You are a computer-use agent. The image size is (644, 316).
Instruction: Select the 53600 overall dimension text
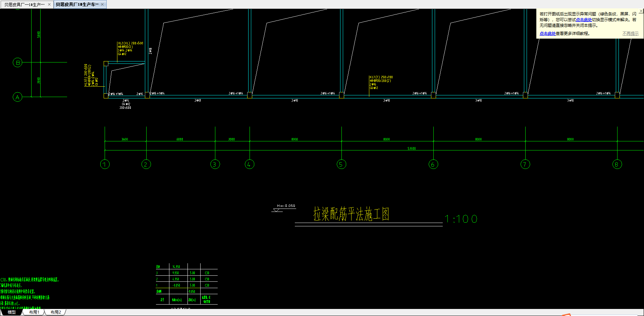point(412,148)
